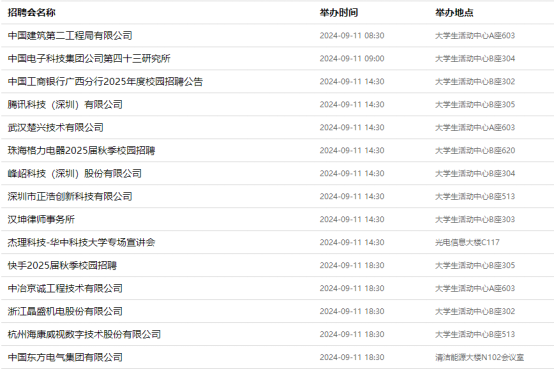Select 武汉楚兴技术有限公司 job fair link
The width and height of the screenshot is (554, 369).
(x=55, y=127)
